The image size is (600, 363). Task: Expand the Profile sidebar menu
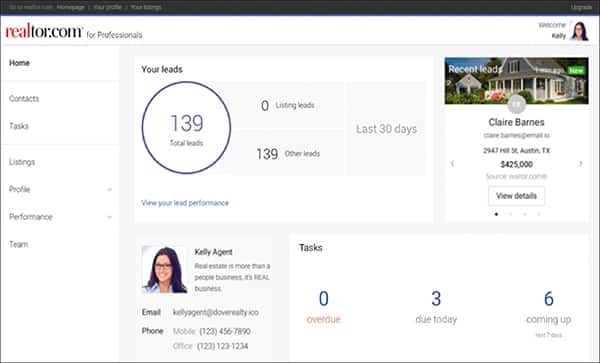[x=109, y=190]
